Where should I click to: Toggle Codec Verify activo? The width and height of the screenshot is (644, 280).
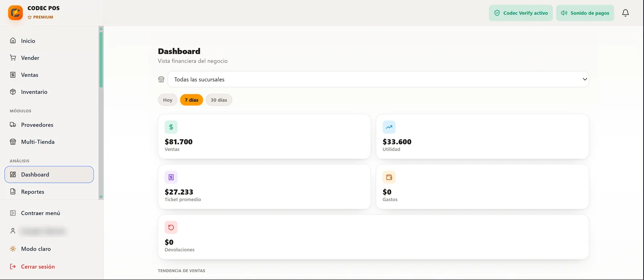pos(521,13)
